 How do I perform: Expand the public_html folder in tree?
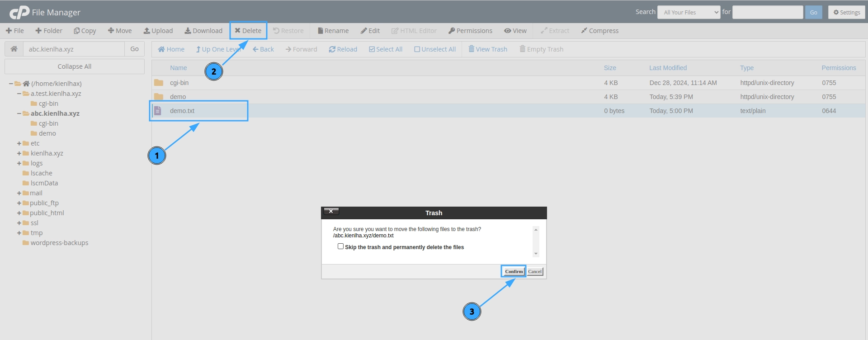coord(19,213)
